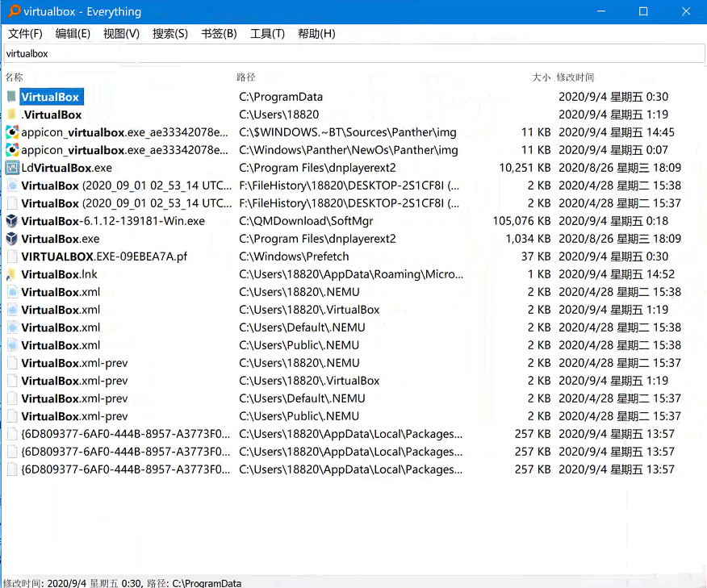
Task: Click path "C:\Windows\Panther\NewOs\Panther\img"
Action: coord(349,150)
